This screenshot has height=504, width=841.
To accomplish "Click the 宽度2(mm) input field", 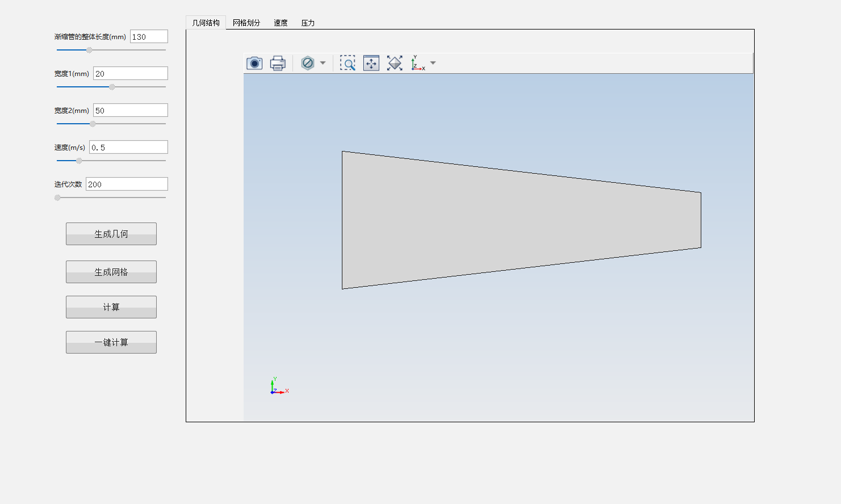I will 131,110.
